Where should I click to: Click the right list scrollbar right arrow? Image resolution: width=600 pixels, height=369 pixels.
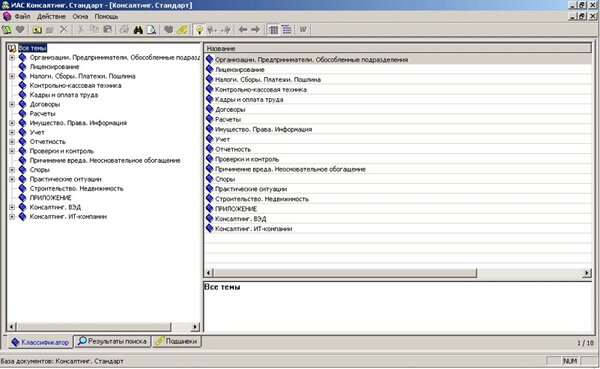pos(587,273)
